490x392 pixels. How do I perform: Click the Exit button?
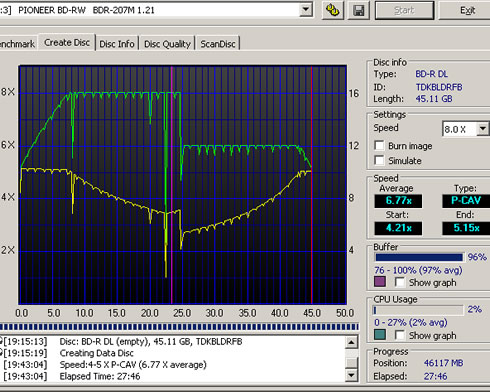pos(467,10)
